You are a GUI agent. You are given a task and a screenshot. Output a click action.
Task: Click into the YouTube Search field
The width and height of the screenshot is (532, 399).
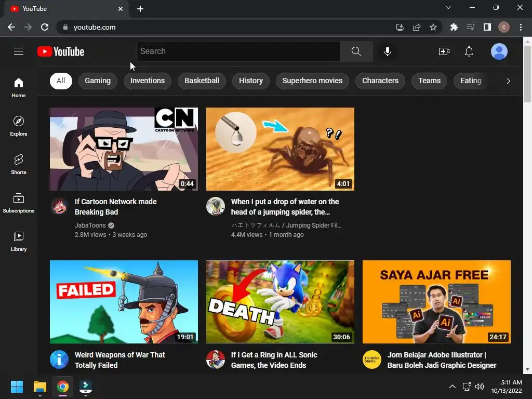click(x=238, y=51)
